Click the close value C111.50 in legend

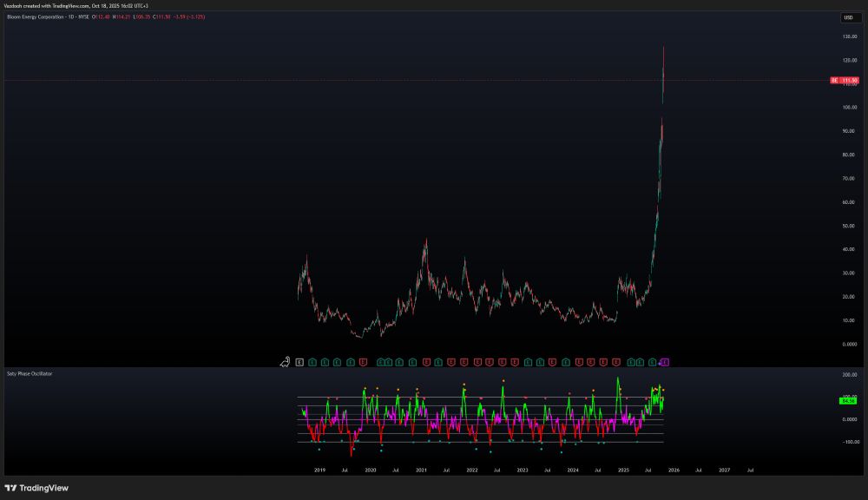[161, 17]
